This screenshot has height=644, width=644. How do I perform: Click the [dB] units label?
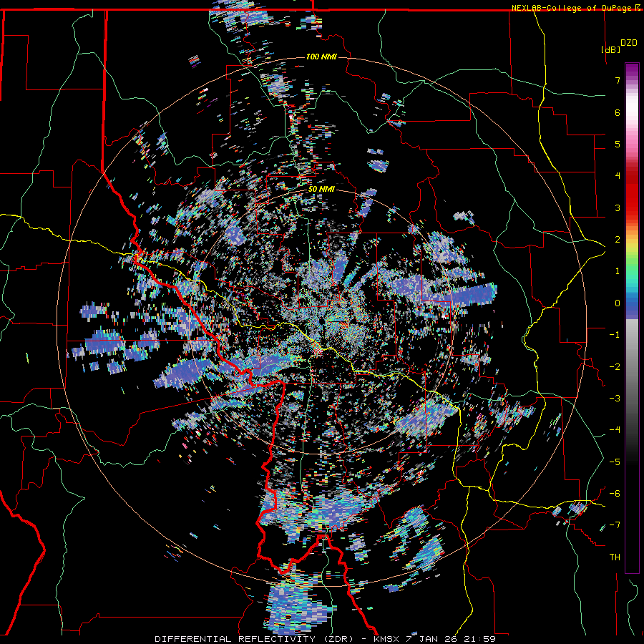point(611,49)
